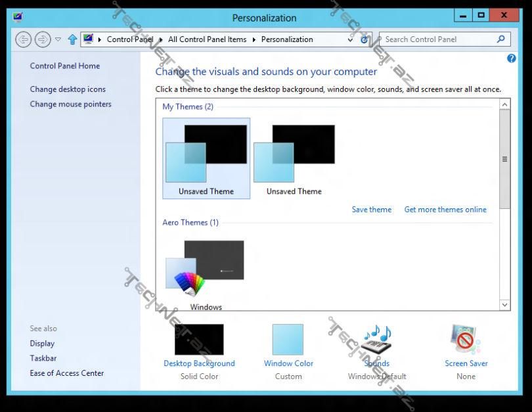
Task: Go back using the back arrow
Action: click(x=23, y=39)
